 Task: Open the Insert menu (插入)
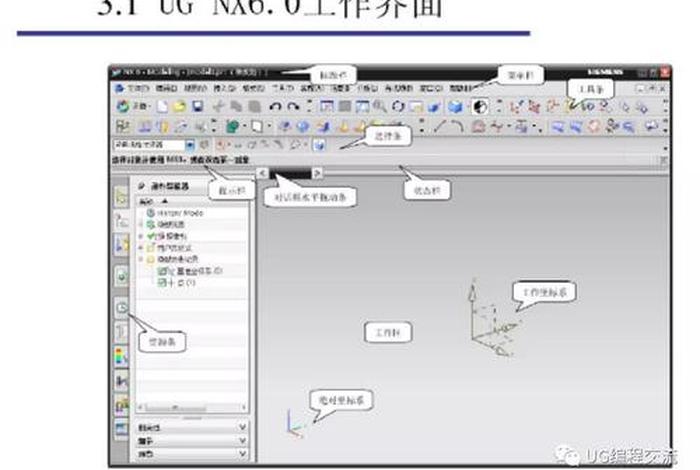(225, 88)
